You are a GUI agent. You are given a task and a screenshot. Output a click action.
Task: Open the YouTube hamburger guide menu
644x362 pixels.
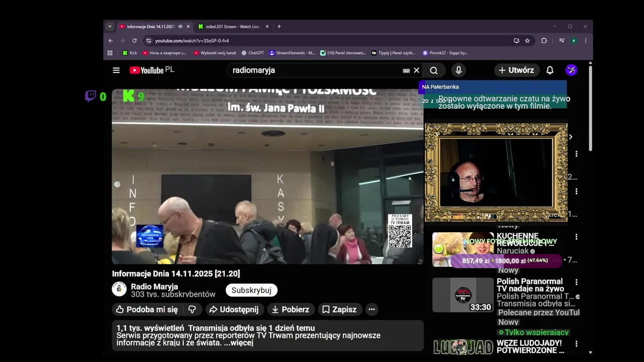click(x=116, y=70)
